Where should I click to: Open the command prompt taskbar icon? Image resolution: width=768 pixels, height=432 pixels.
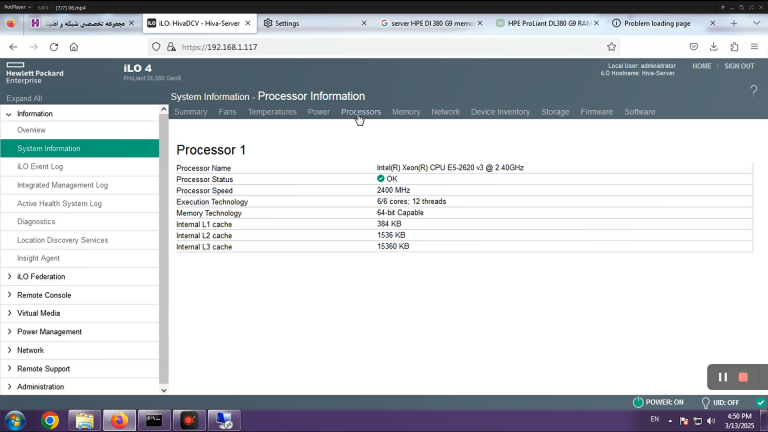[154, 421]
